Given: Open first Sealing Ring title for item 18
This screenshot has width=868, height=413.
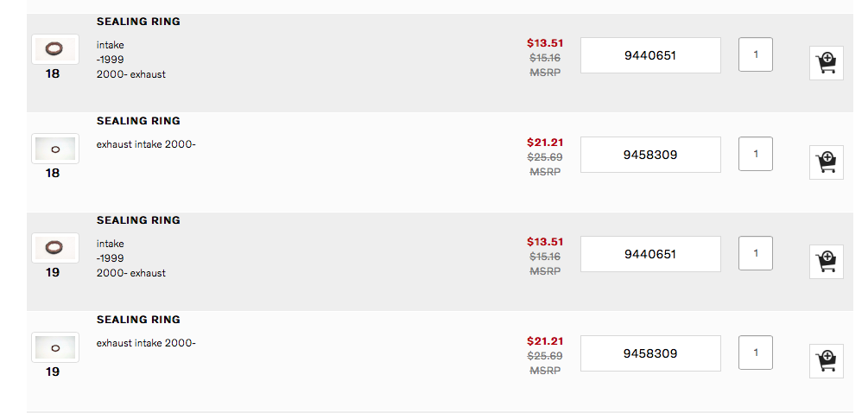Looking at the screenshot, I should pos(138,22).
